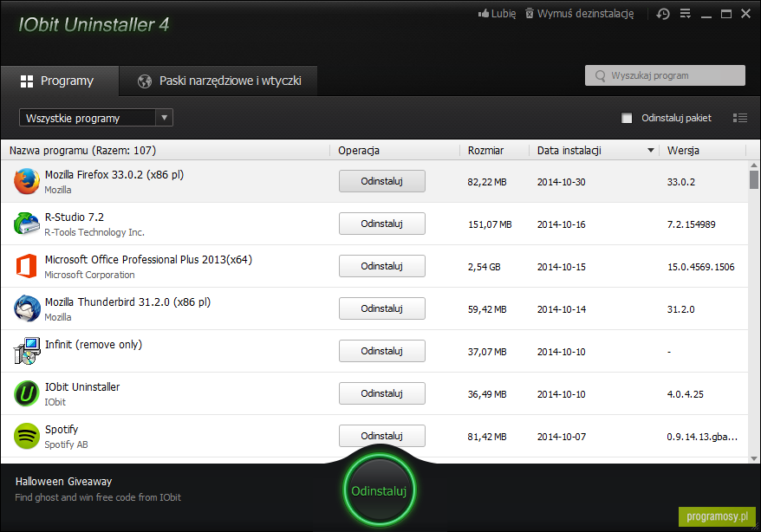Click the 2014-10-30 install date

[x=561, y=182]
